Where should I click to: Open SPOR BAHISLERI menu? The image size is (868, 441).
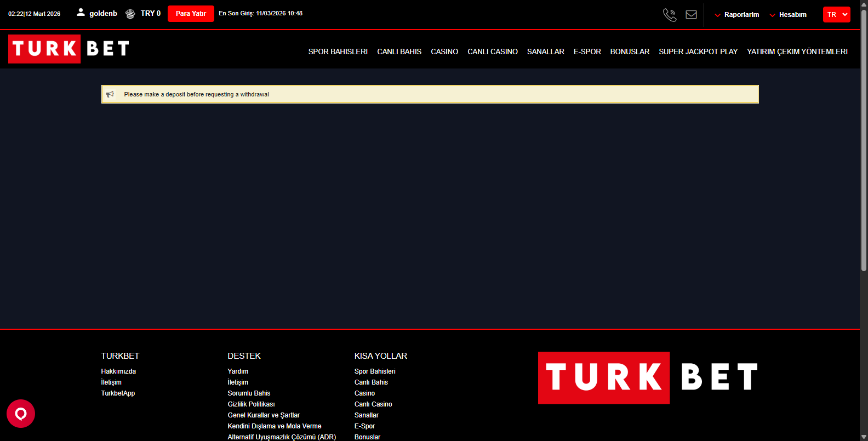pos(338,51)
